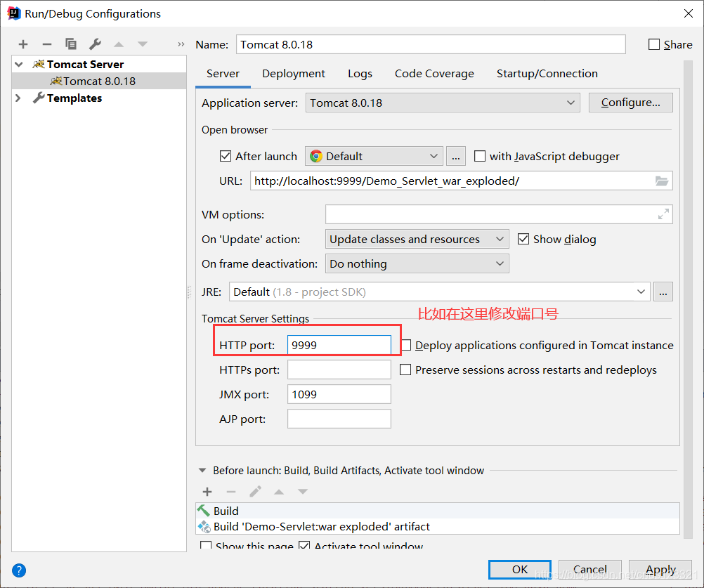Switch to the Code Coverage tab
Viewport: 704px width, 588px height.
click(x=434, y=74)
